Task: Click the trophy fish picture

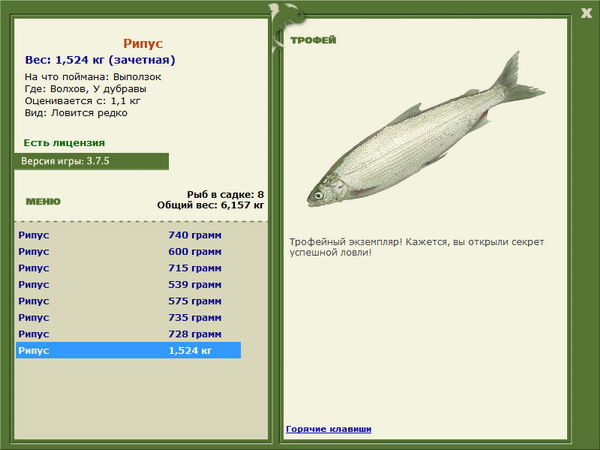Action: 425,130
